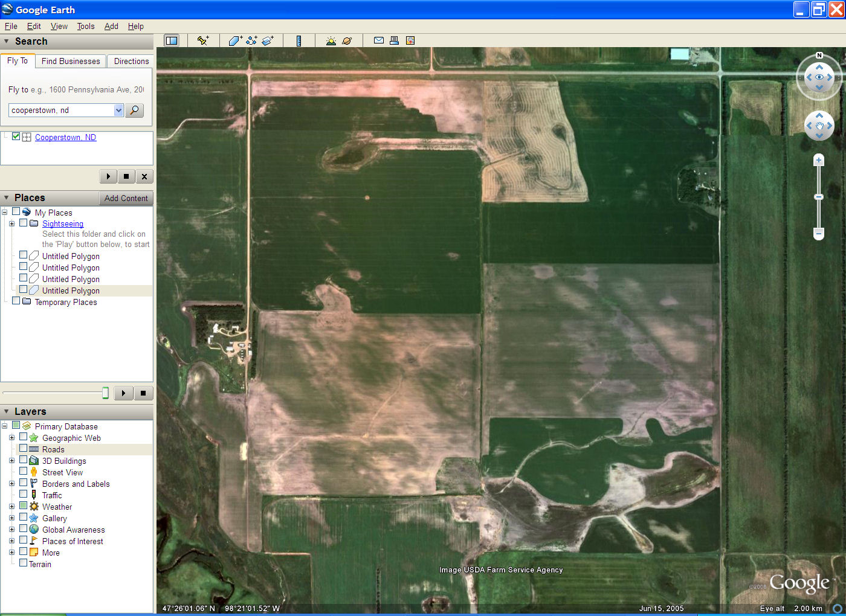Open the View menu
Viewport: 846px width, 616px height.
(59, 26)
